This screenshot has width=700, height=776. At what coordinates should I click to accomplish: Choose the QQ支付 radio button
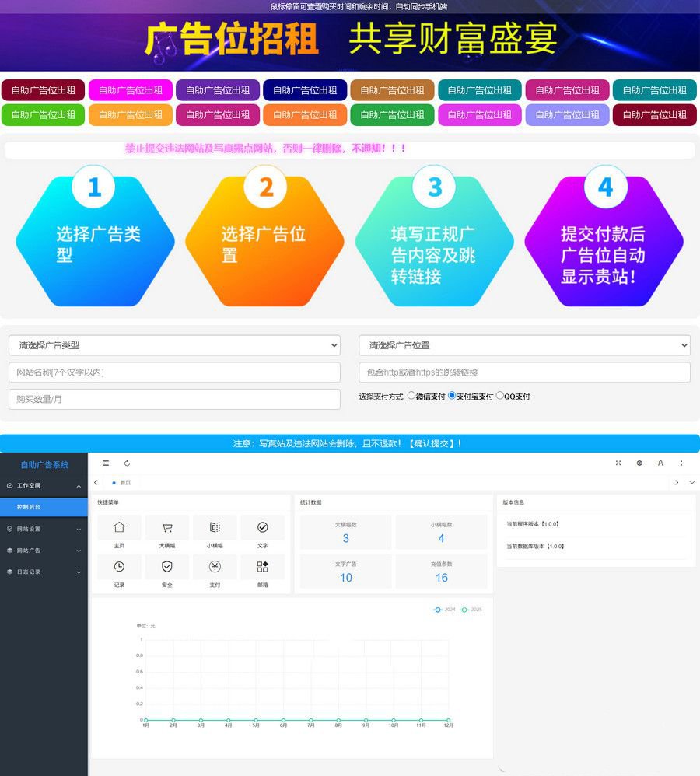click(x=499, y=396)
